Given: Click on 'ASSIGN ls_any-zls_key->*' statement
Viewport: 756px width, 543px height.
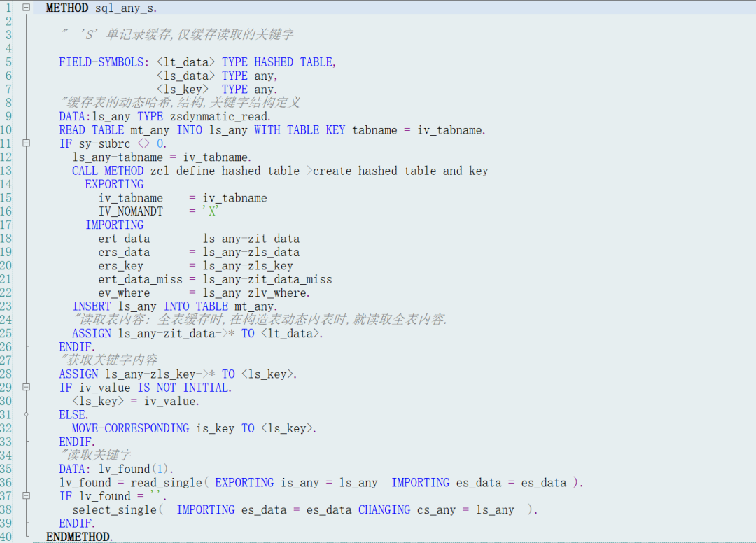Looking at the screenshot, I should [x=137, y=374].
